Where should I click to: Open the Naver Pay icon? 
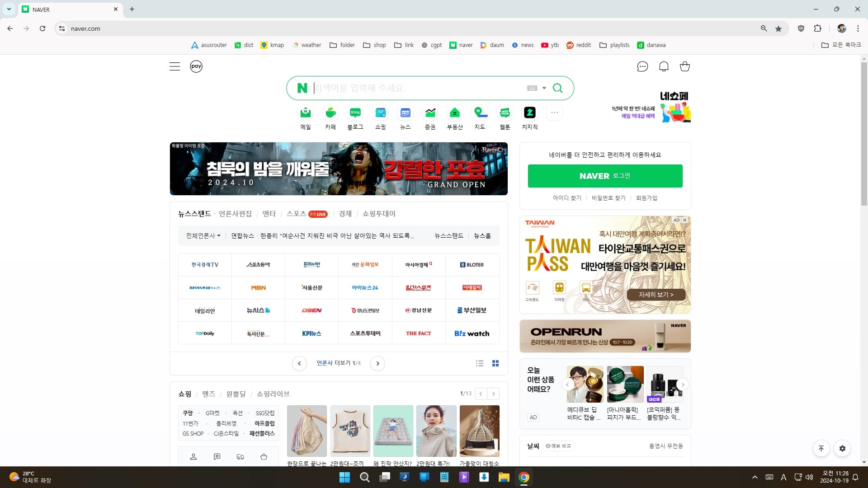tap(196, 66)
